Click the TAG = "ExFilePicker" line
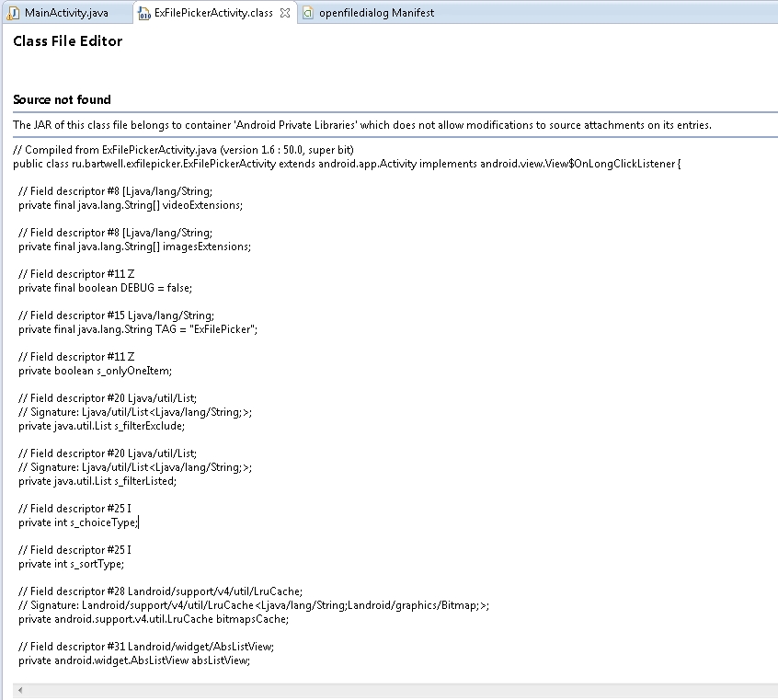Image resolution: width=778 pixels, height=700 pixels. [138, 329]
